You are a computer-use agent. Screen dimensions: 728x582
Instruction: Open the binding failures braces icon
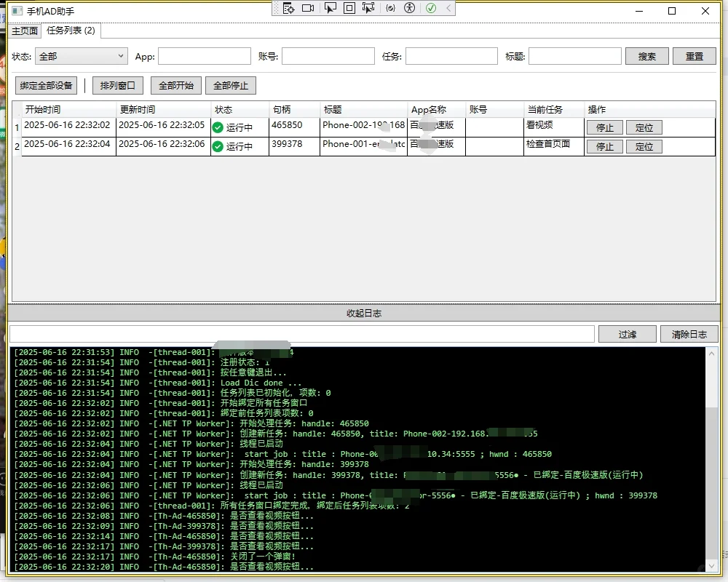390,8
